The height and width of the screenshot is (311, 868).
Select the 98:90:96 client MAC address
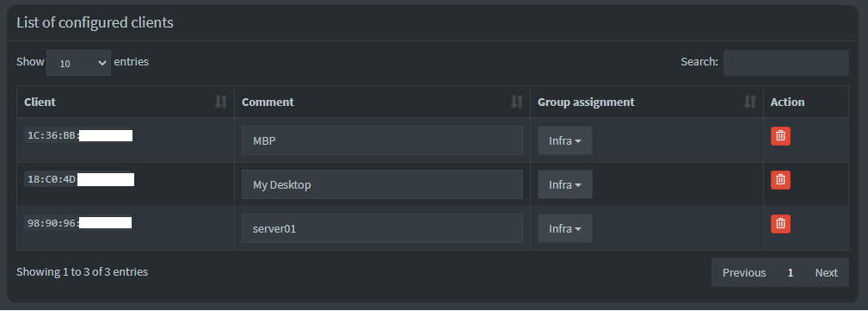(78, 223)
